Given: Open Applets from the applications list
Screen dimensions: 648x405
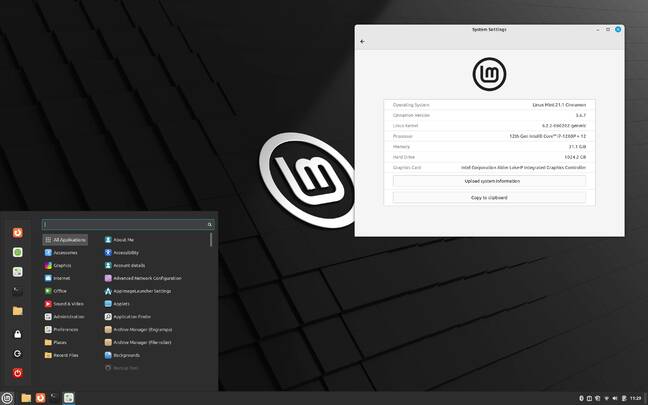Looking at the screenshot, I should 117,304.
